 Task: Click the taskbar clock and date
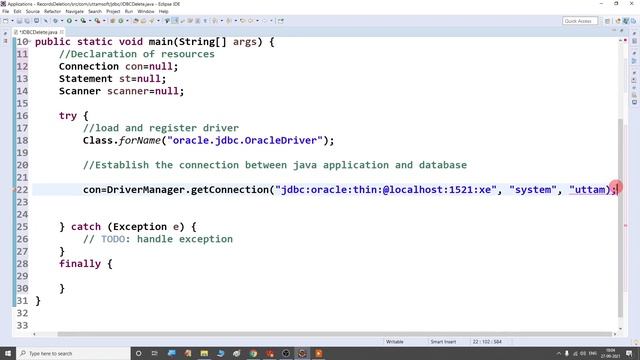pyautogui.click(x=611, y=353)
